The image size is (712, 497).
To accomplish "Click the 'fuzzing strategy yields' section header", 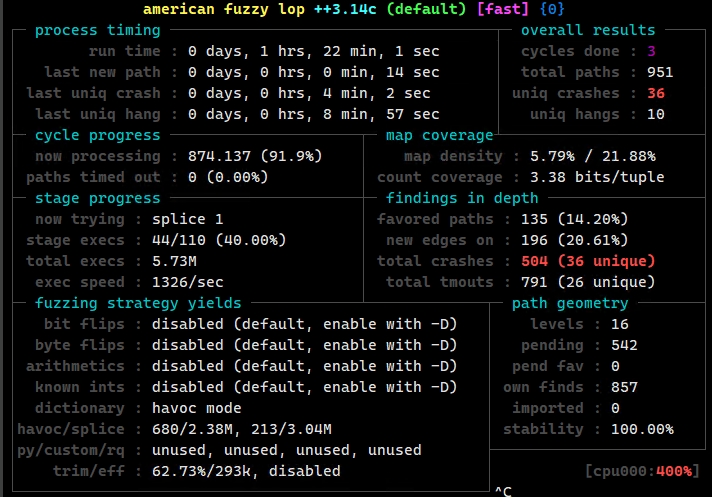I will 138,303.
